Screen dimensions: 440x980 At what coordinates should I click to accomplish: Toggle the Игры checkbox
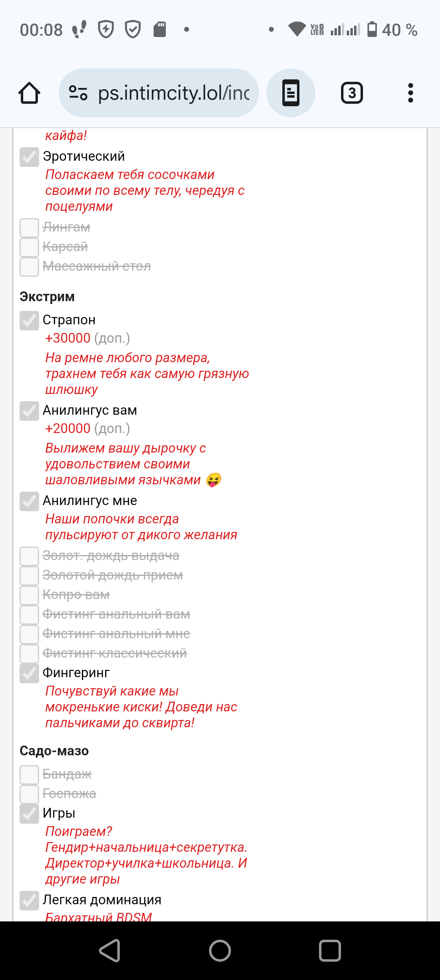[29, 814]
